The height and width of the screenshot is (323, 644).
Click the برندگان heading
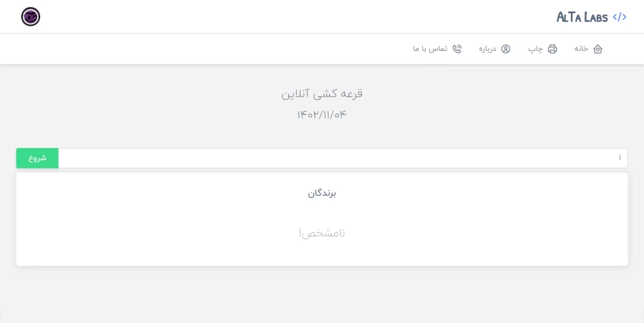(322, 193)
